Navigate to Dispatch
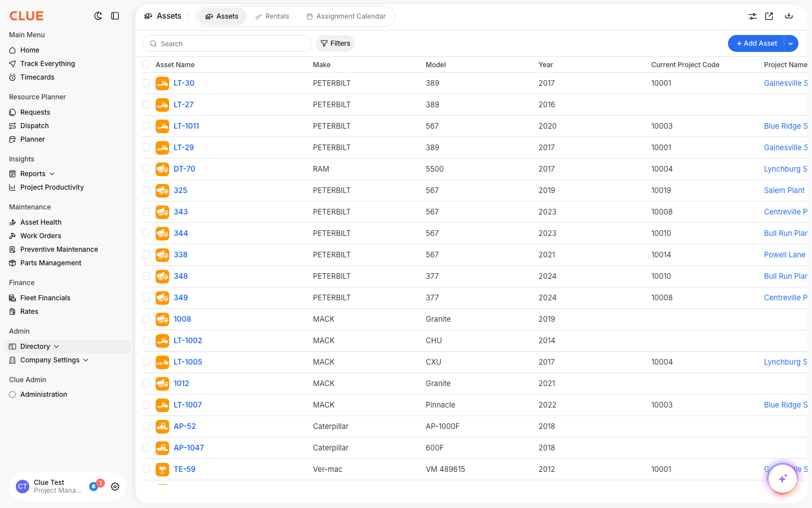812x508 pixels. [34, 126]
